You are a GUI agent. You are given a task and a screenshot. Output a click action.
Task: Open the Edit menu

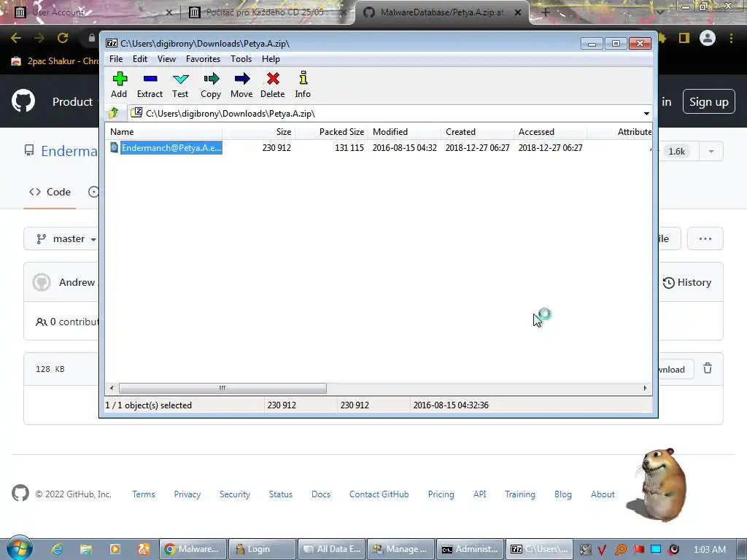tap(140, 59)
